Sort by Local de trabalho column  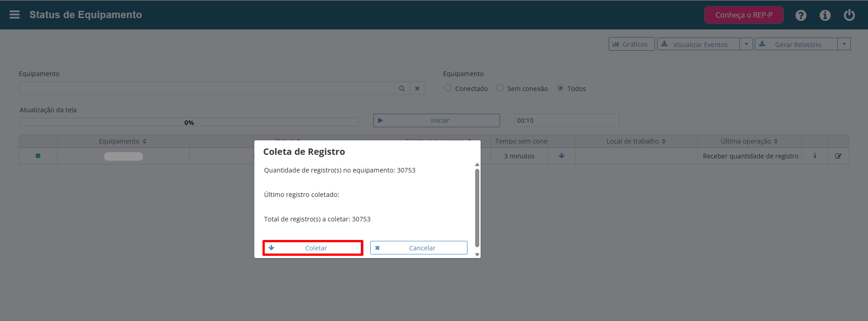pos(636,141)
